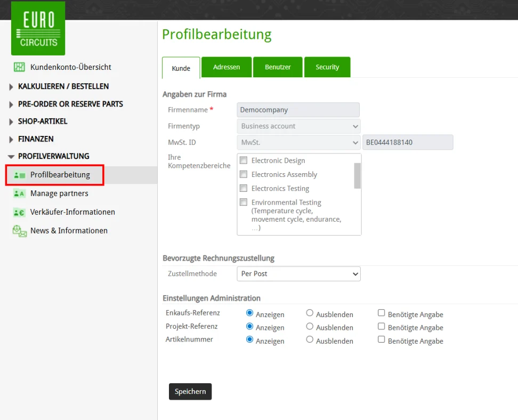Viewport: 518px width, 420px height.
Task: Select Anzeigen for Enkaufs-Referenz
Action: point(249,312)
